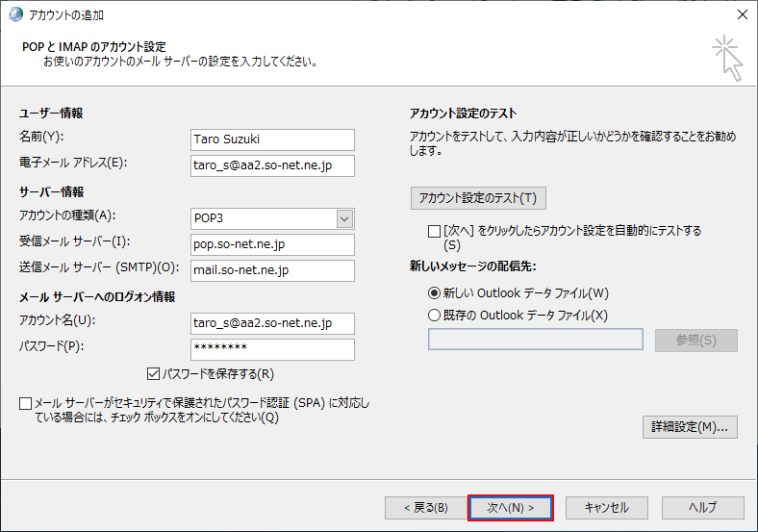Click the cursor wizard icon at top right
The image size is (758, 532).
[728, 58]
